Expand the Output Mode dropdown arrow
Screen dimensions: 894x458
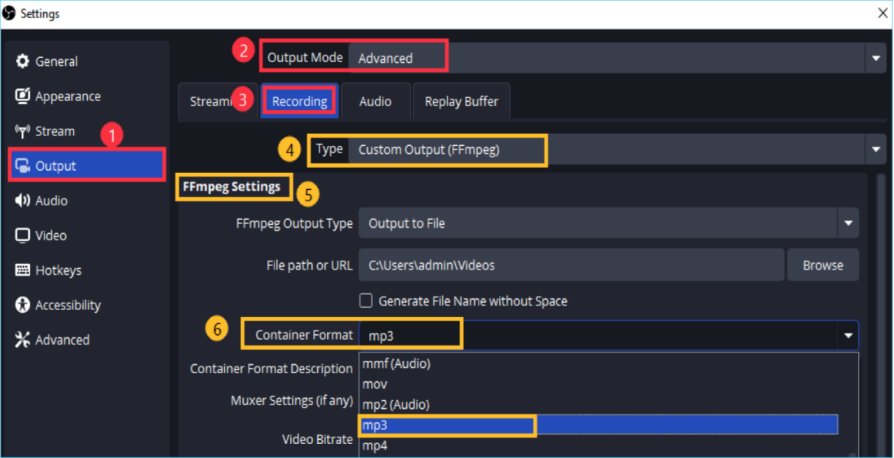pos(874,58)
